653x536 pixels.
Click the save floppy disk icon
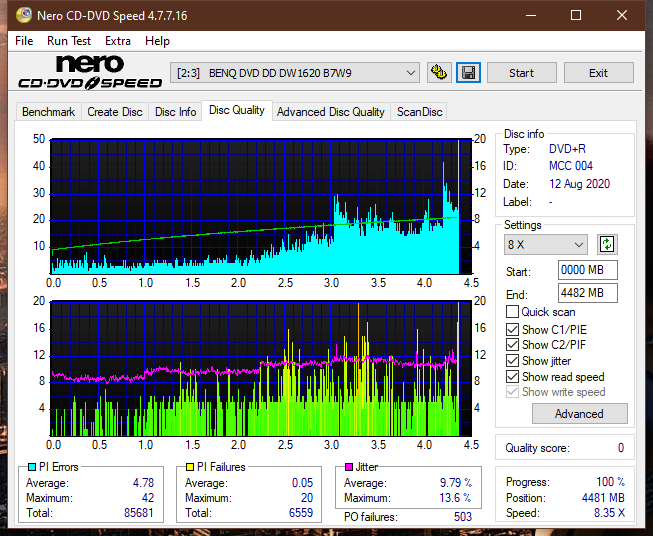[x=469, y=73]
